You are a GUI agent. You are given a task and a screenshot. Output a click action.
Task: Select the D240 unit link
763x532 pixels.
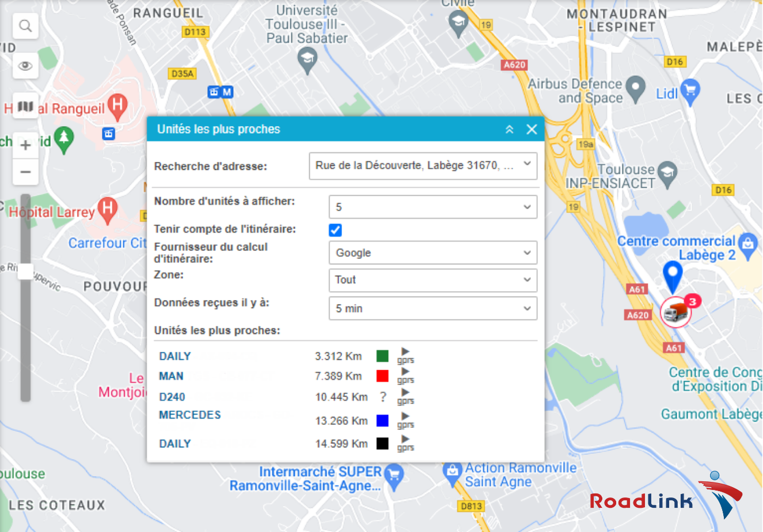(x=172, y=397)
